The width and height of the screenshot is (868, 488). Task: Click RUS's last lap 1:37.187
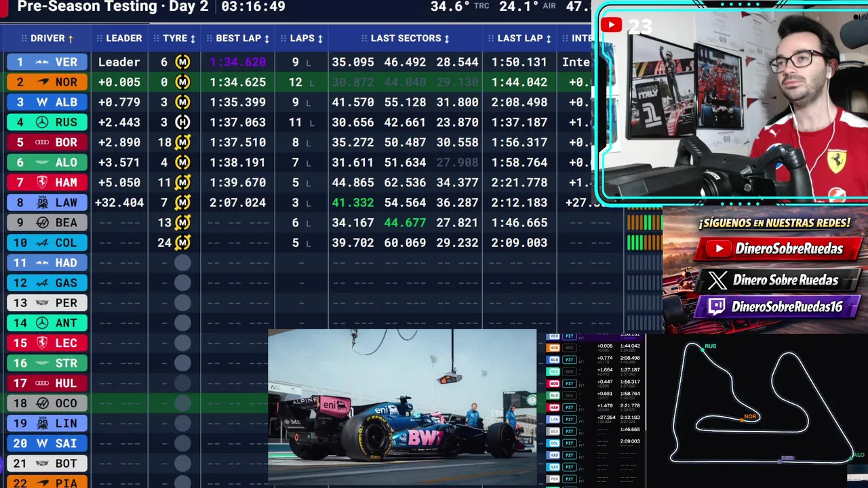519,122
